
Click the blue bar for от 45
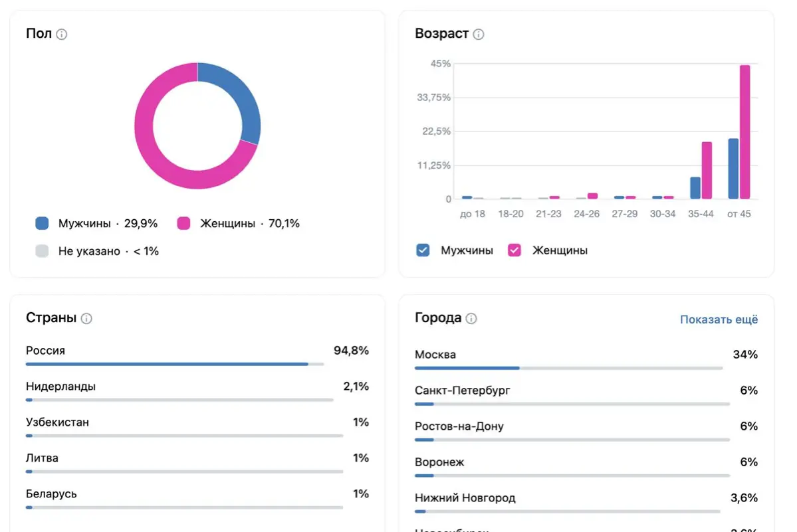(733, 169)
